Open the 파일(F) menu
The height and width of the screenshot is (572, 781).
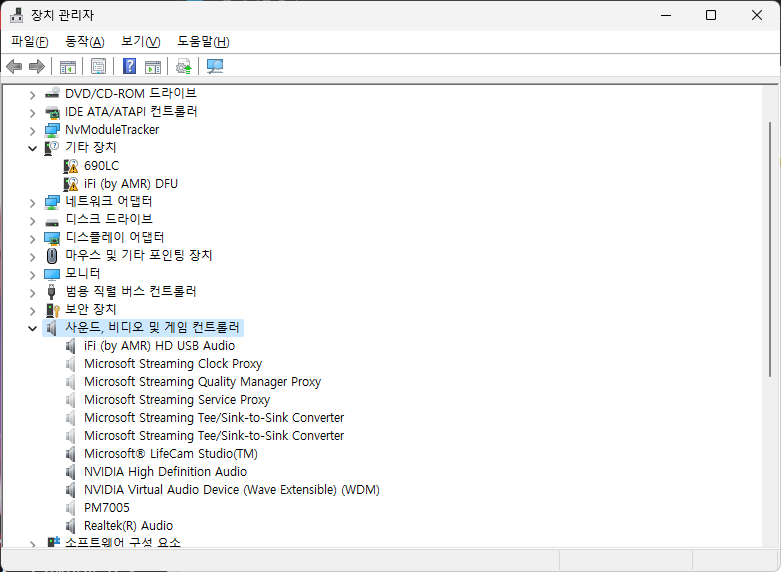point(30,42)
